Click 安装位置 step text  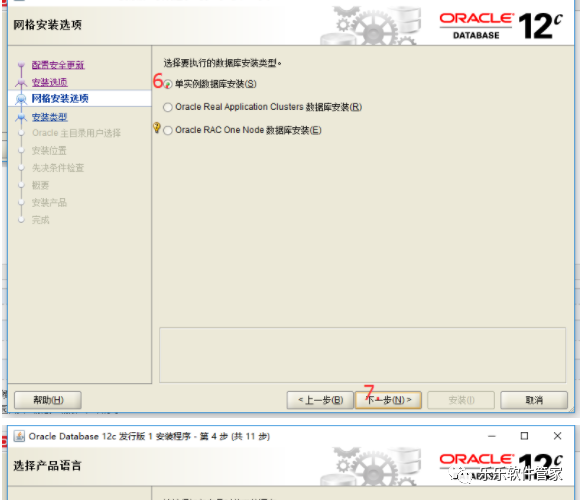(49, 150)
